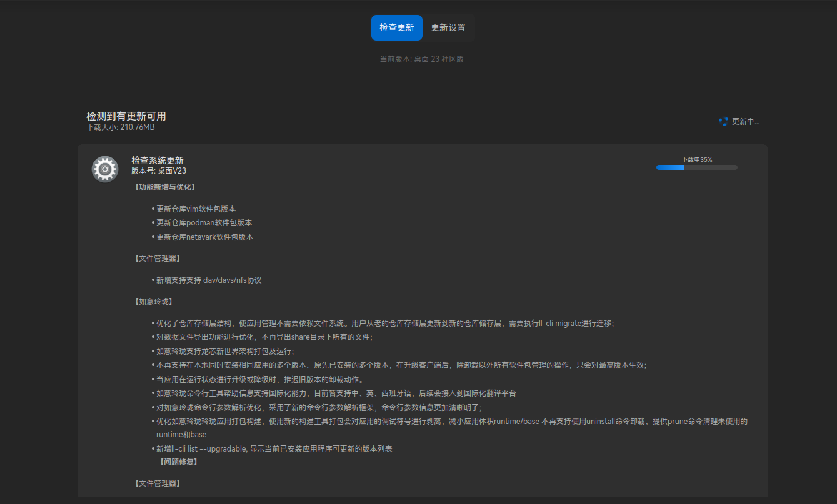This screenshot has height=504, width=837.
Task: Click the 下载大小: 210.76MB text
Action: [121, 127]
